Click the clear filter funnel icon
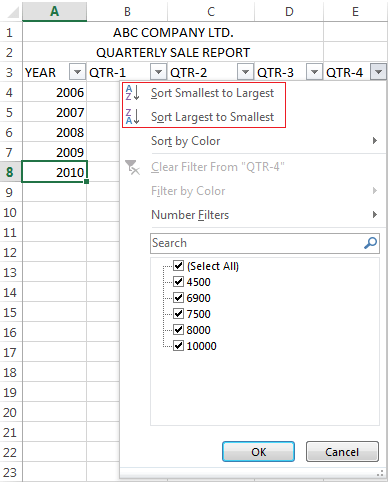The image size is (388, 482). pos(132,167)
